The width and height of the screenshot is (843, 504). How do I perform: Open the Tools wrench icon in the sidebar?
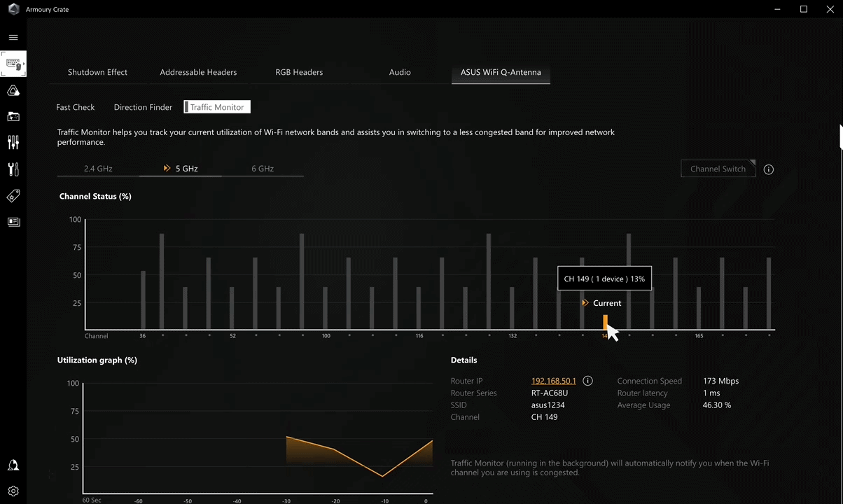(13, 169)
